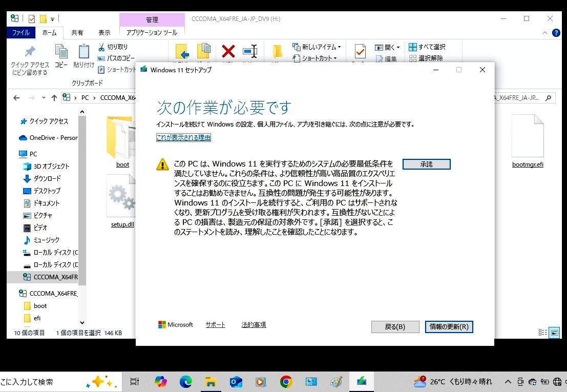Select the boot folder in file list
This screenshot has height=392, width=567.
[121, 142]
